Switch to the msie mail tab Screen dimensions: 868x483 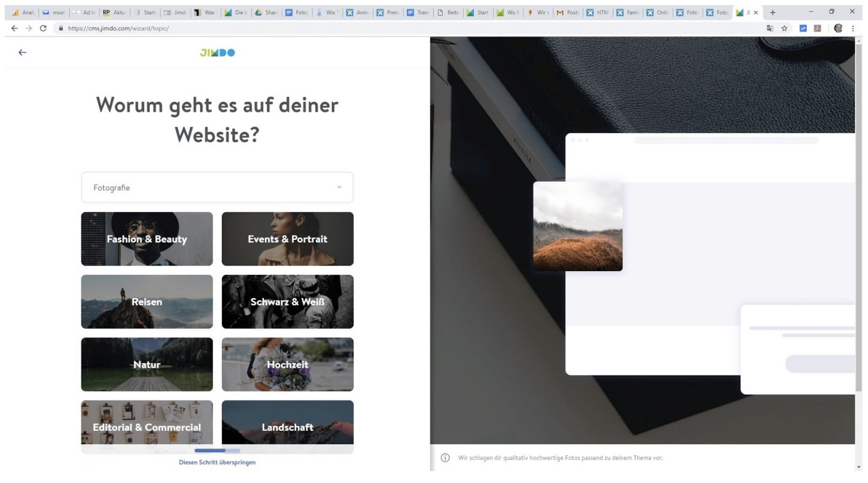tap(53, 12)
